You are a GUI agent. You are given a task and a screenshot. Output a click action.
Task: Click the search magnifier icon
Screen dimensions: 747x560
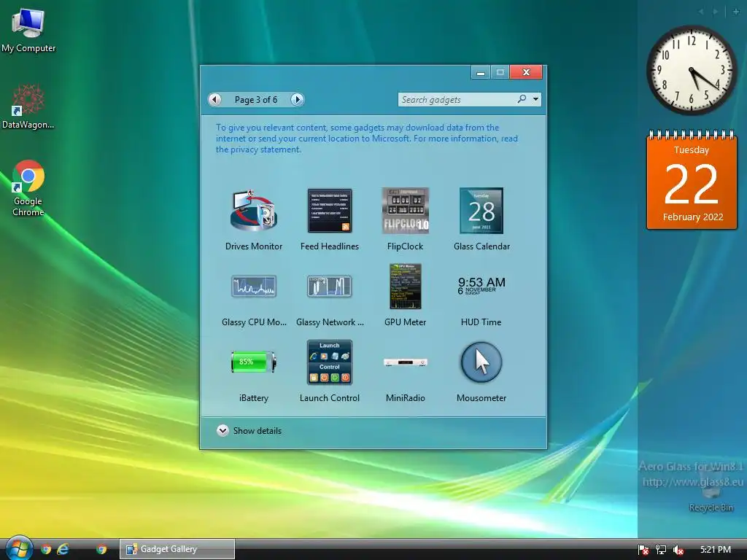pyautogui.click(x=522, y=99)
